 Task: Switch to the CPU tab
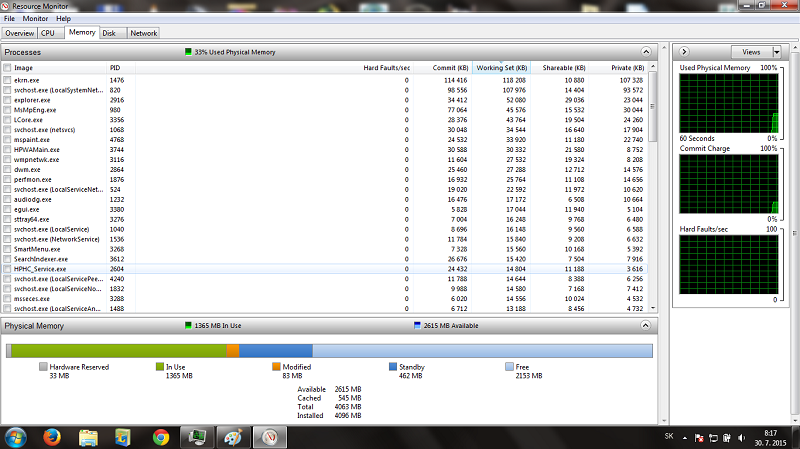pyautogui.click(x=47, y=33)
